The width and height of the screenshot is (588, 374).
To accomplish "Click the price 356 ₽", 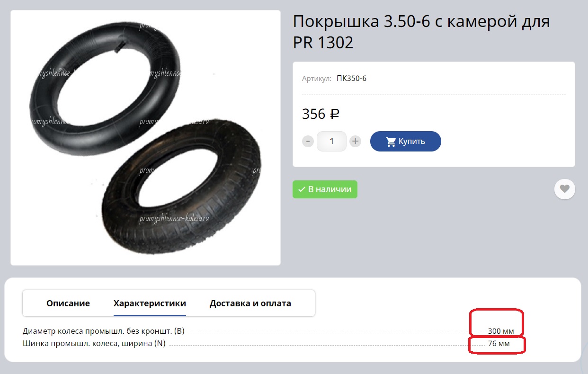I will [321, 114].
